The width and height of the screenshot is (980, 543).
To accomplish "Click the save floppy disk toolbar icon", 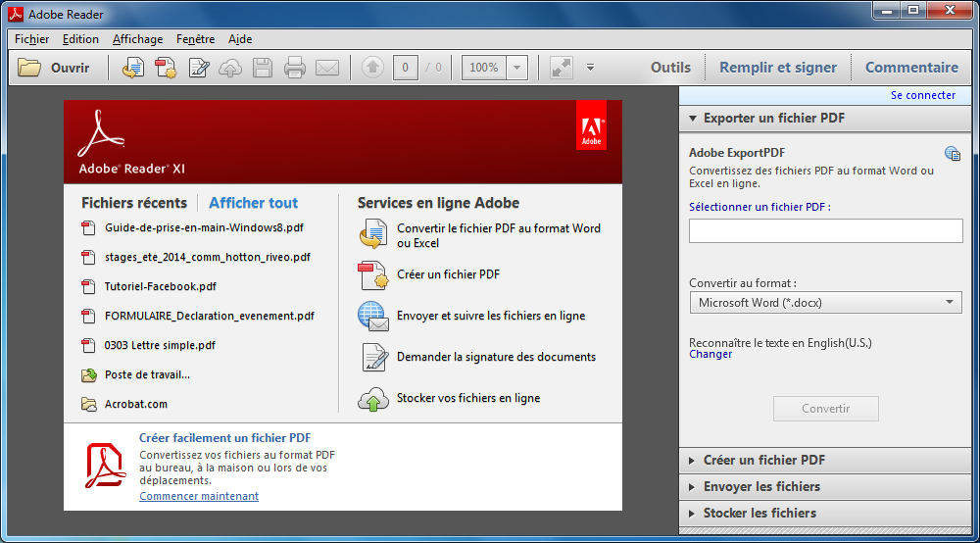I will (x=263, y=68).
